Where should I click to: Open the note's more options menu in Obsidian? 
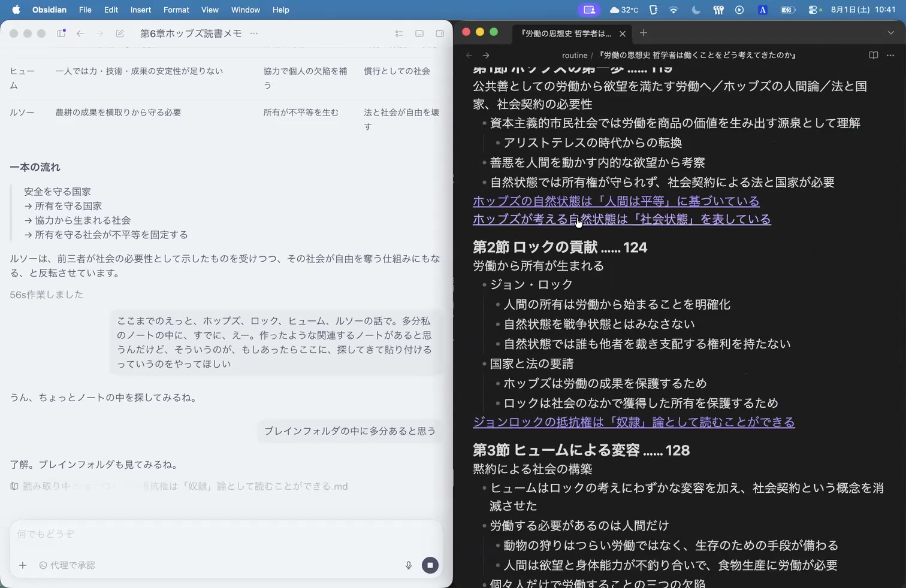(890, 55)
